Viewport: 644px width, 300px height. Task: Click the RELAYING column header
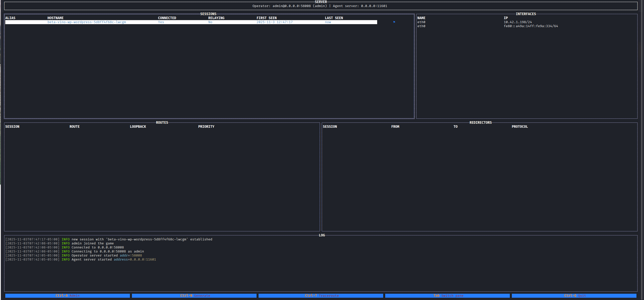(x=216, y=18)
